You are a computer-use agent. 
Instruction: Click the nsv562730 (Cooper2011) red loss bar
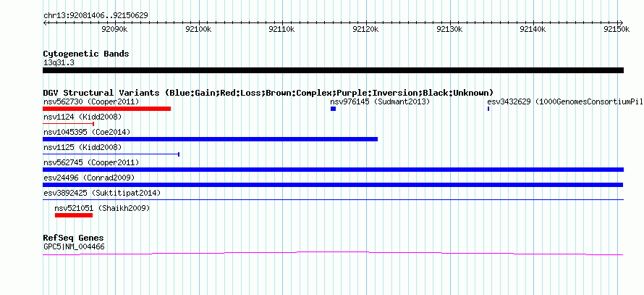tap(107, 109)
